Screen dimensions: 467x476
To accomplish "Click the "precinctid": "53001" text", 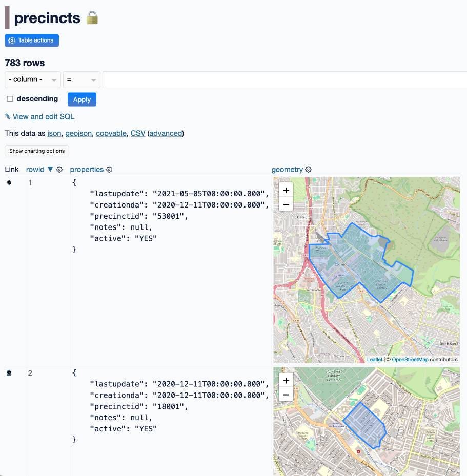I will (x=139, y=216).
